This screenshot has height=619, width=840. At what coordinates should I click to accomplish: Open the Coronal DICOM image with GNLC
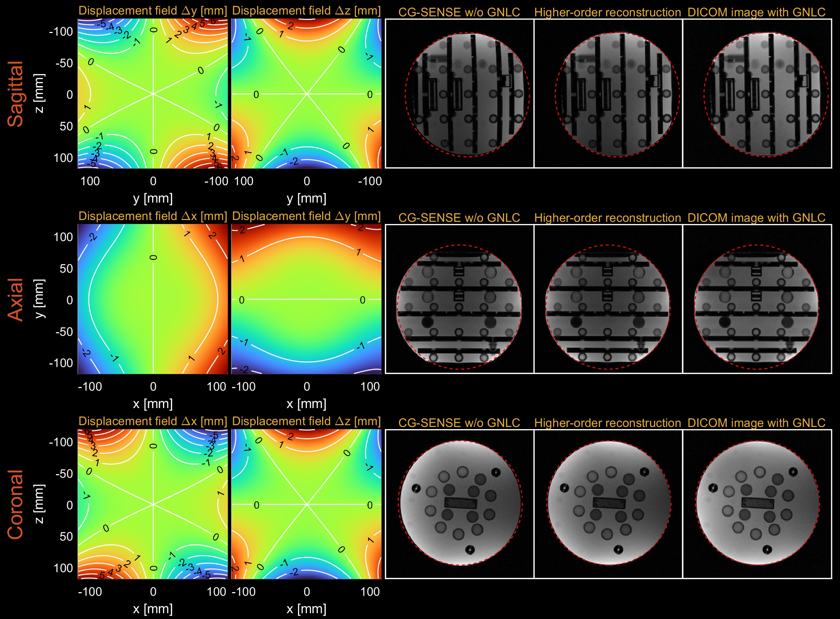tap(757, 504)
